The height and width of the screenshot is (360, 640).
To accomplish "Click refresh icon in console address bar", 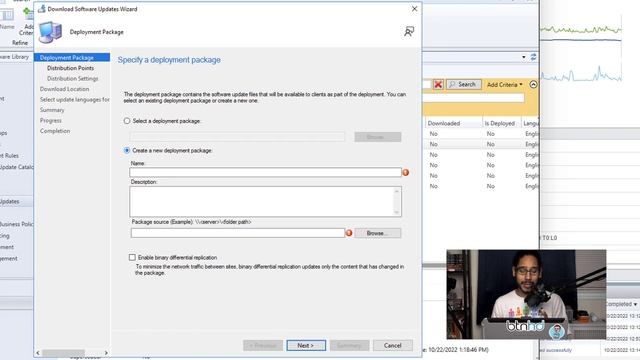I will [533, 57].
